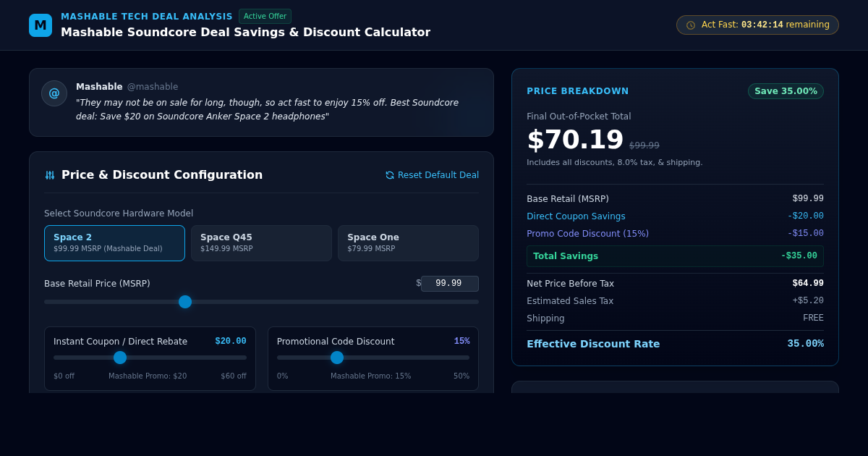This screenshot has width=868, height=456.
Task: Click the @mashable handle text
Action: [153, 87]
